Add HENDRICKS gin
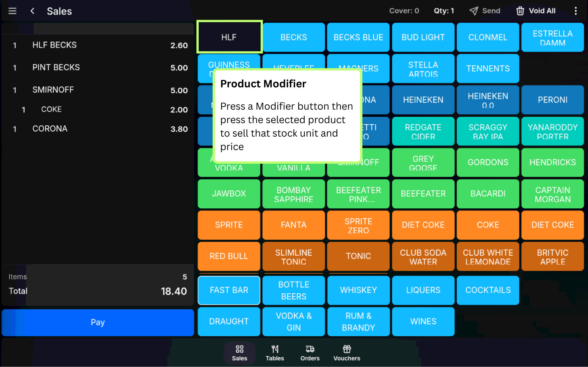 (552, 163)
